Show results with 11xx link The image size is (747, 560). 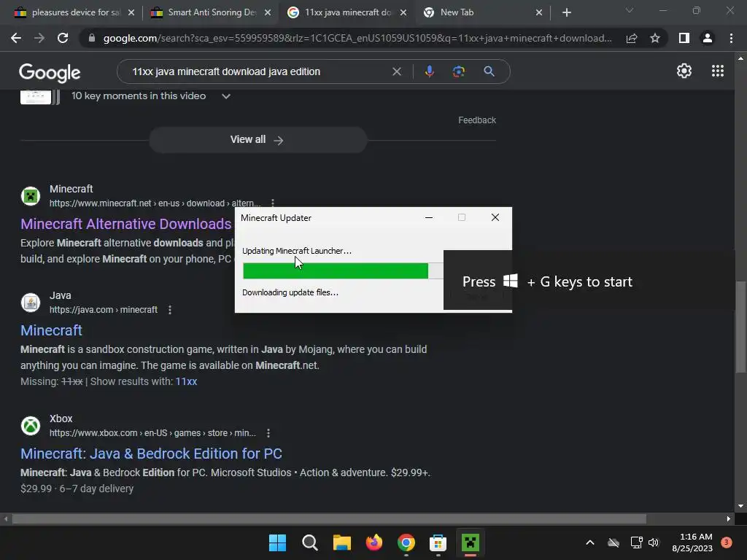(x=186, y=381)
